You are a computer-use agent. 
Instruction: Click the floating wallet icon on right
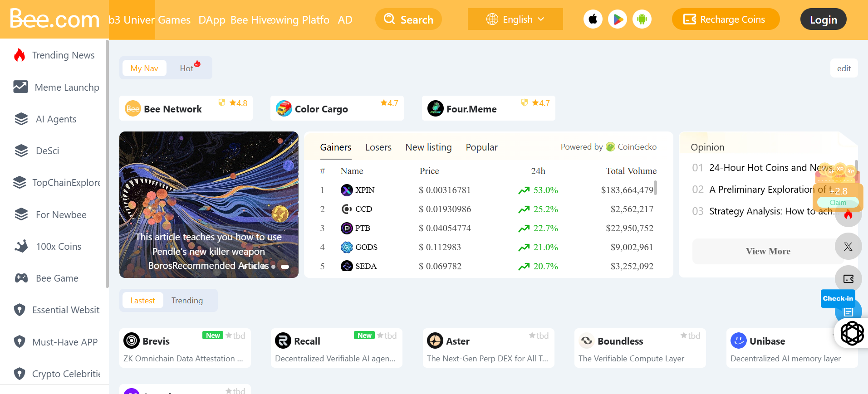[x=848, y=279]
